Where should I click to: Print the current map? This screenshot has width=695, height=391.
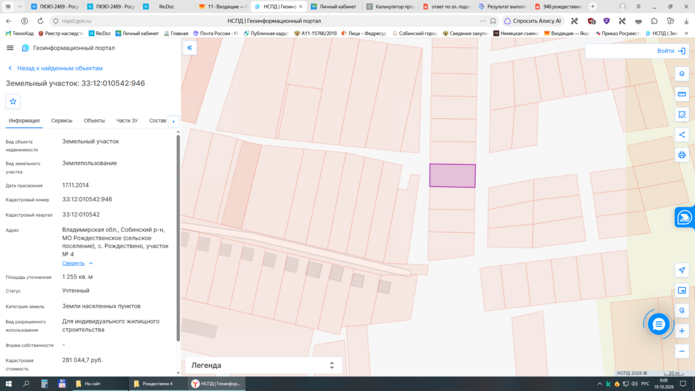(x=682, y=155)
